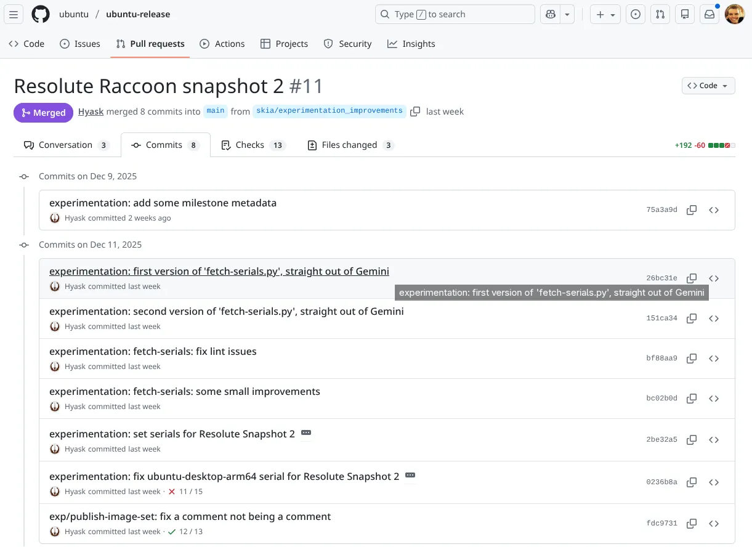Click the main branch label
This screenshot has height=560, width=752.
(216, 112)
